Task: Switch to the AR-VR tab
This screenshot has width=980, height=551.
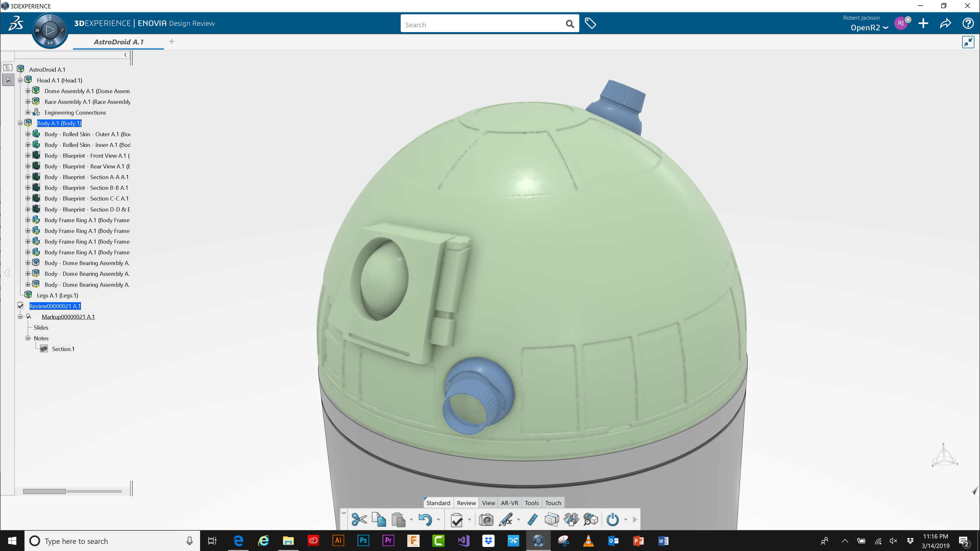Action: click(x=509, y=503)
